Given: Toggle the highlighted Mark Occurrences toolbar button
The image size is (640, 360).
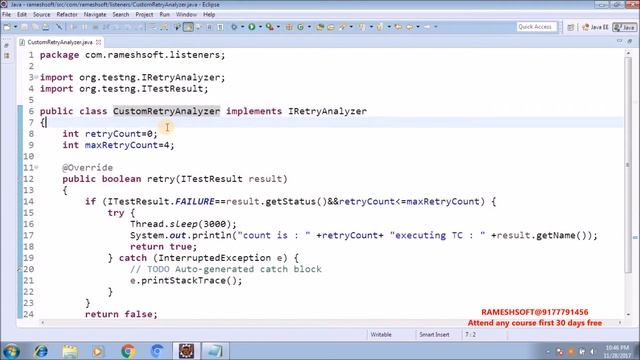Looking at the screenshot, I should pyautogui.click(x=188, y=27).
